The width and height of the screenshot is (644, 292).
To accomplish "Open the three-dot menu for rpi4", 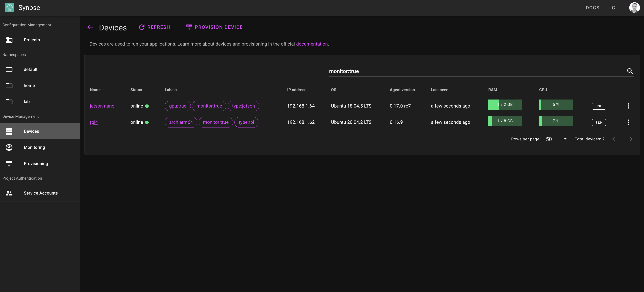I will (x=628, y=122).
